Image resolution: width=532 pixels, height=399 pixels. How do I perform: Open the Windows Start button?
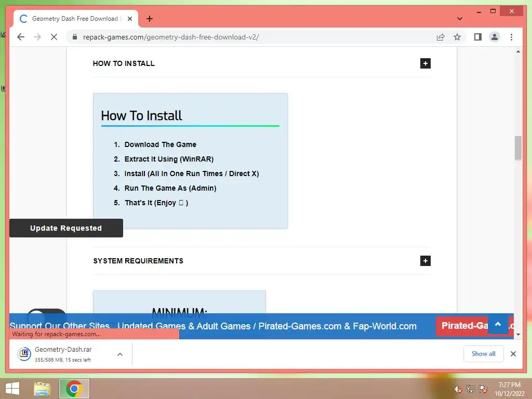pos(12,389)
